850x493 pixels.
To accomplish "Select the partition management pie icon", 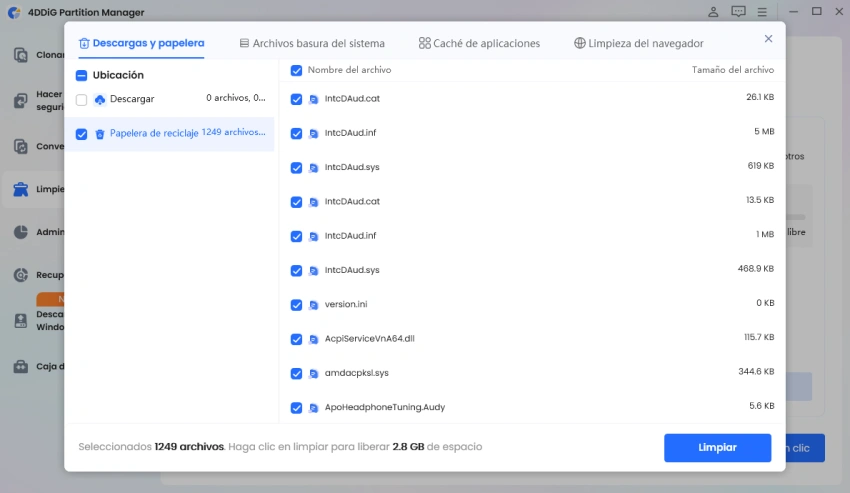I will 21,232.
